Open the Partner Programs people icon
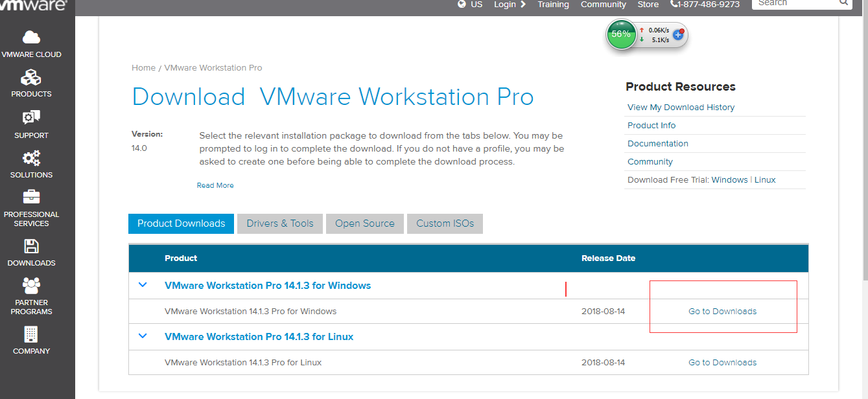This screenshot has width=868, height=399. (x=31, y=286)
